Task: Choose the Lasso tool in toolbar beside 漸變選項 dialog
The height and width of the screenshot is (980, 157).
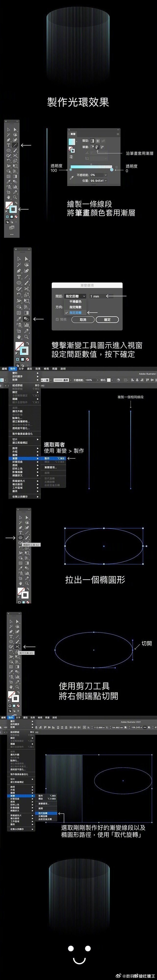Action: (26, 265)
